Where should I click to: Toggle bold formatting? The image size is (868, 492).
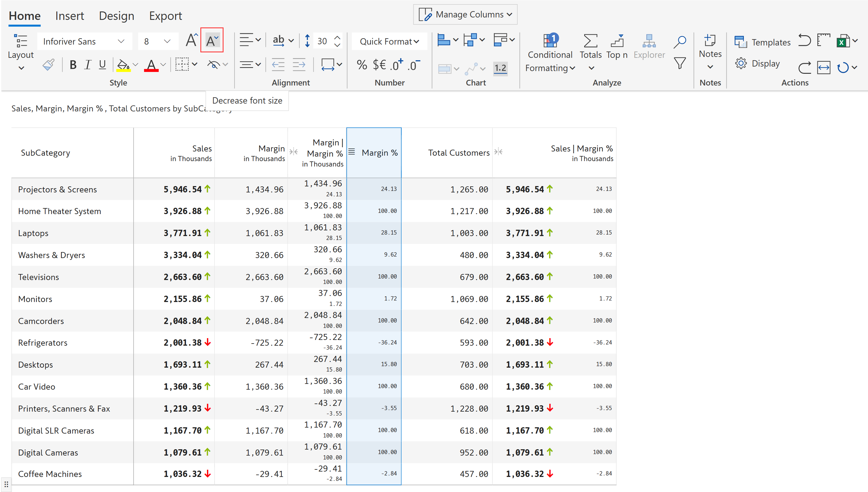pyautogui.click(x=73, y=64)
